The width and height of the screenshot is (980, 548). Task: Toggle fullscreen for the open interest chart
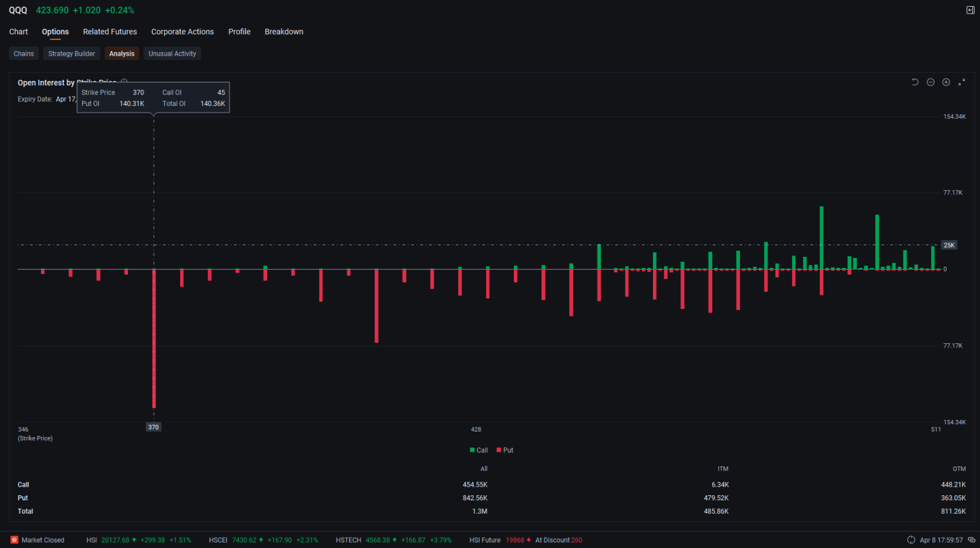pos(962,82)
